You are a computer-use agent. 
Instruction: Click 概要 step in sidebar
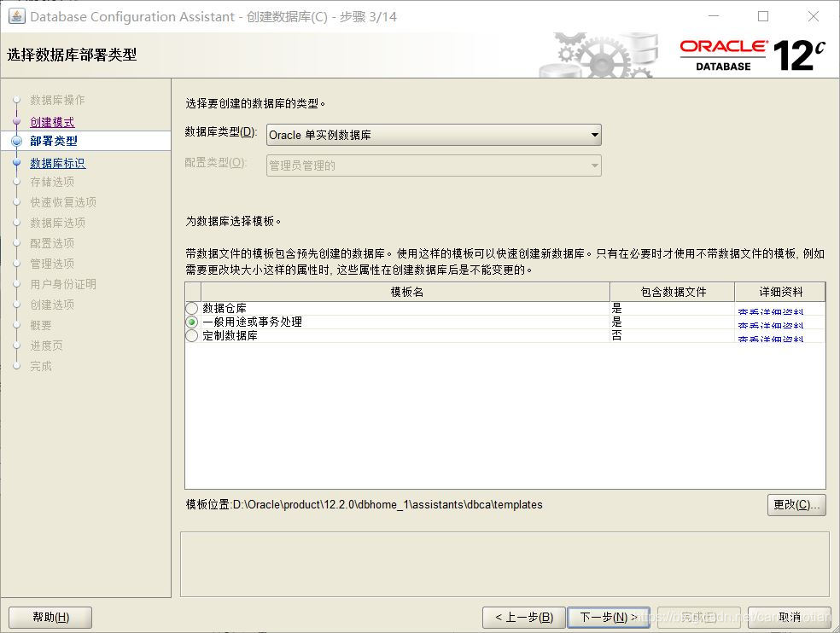[41, 325]
